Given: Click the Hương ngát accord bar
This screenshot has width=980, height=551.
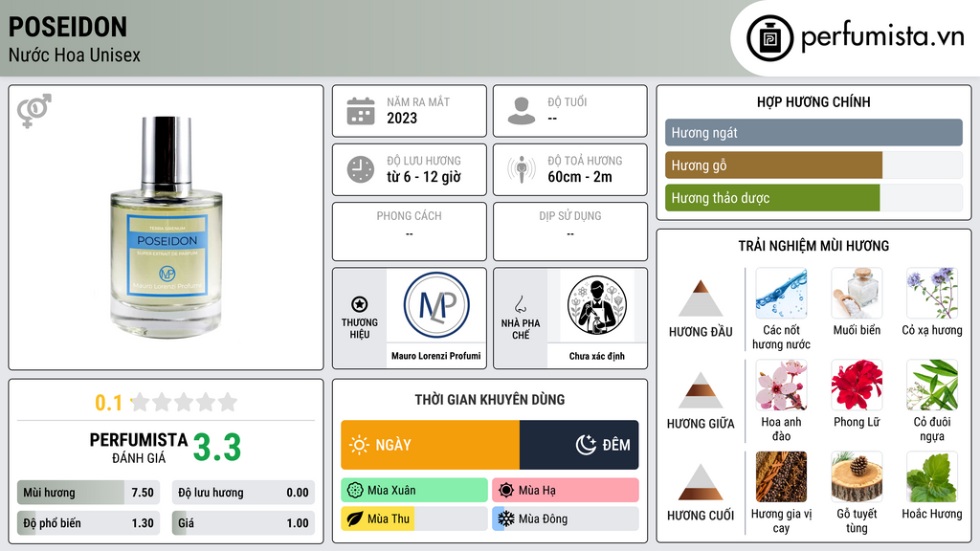Looking at the screenshot, I should coord(813,132).
